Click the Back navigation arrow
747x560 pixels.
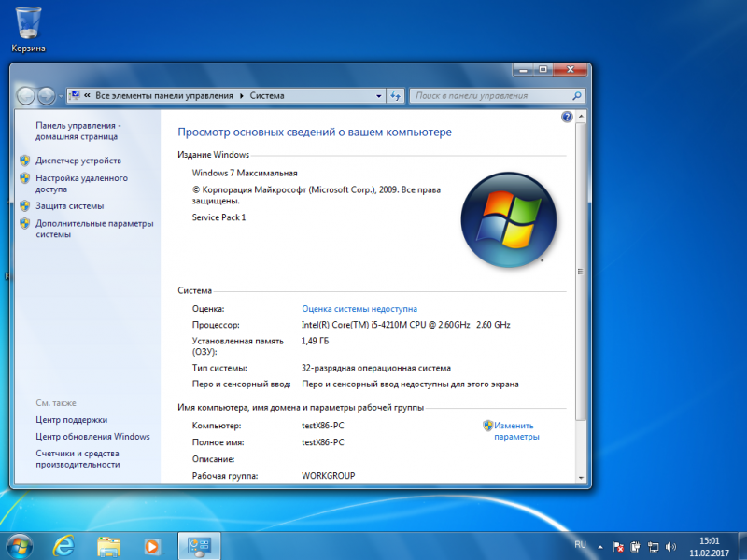click(26, 96)
